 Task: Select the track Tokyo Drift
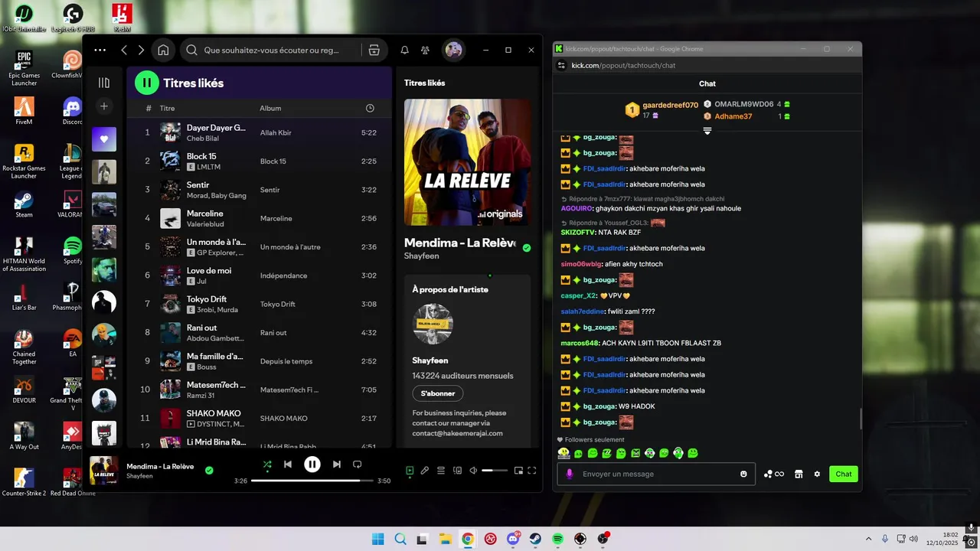click(260, 304)
